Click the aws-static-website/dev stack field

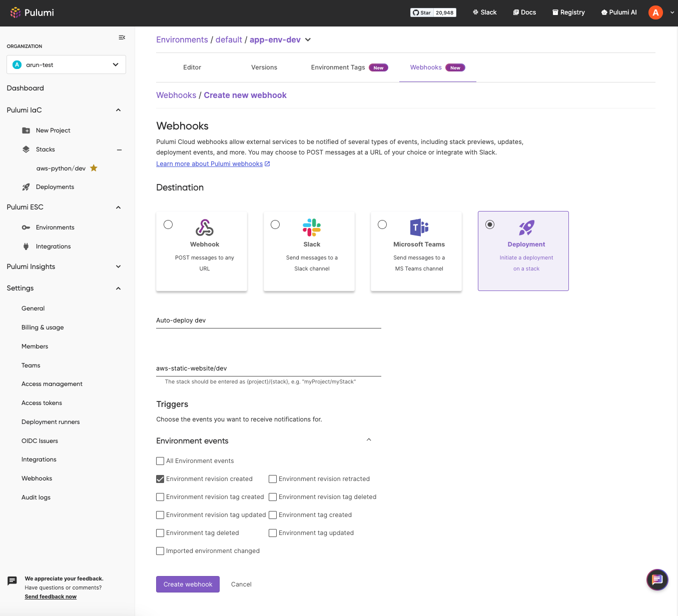269,368
